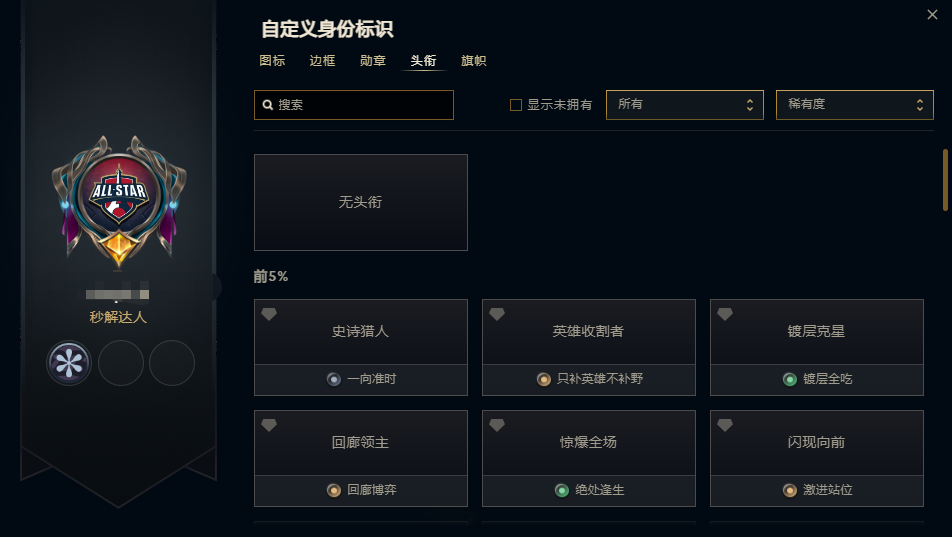This screenshot has width=952, height=537.
Task: Open the 边框 tab
Action: [322, 61]
